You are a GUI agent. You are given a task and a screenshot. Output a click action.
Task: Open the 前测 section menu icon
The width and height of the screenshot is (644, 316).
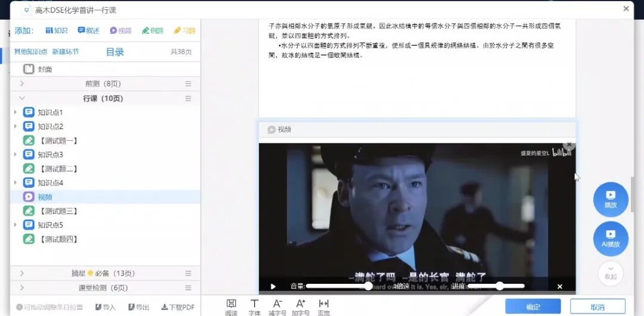tap(188, 83)
